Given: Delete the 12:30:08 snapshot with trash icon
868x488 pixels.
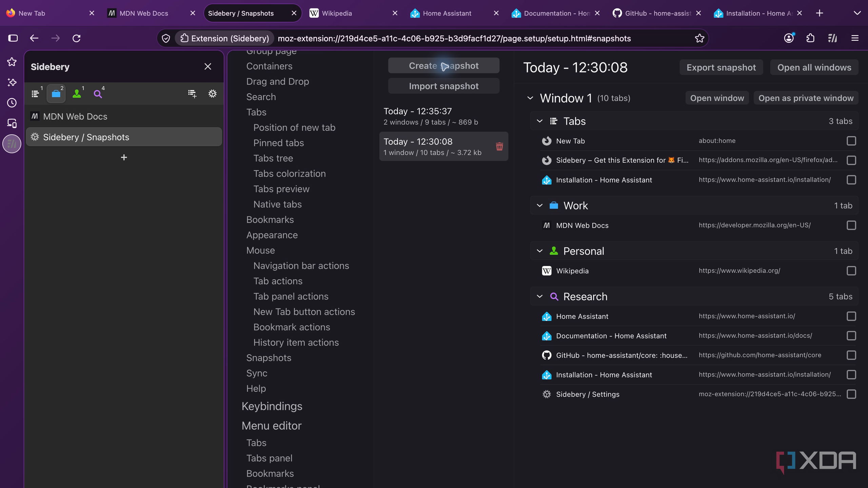Looking at the screenshot, I should [x=499, y=146].
